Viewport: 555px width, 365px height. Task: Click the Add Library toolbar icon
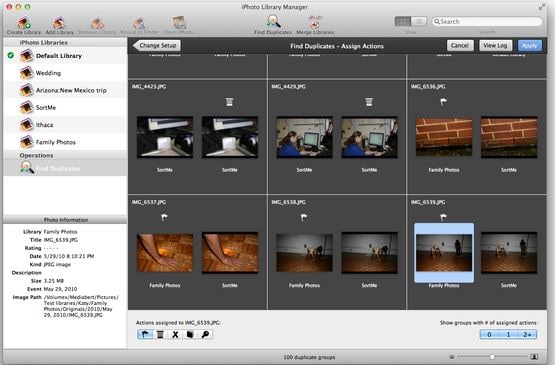[59, 23]
